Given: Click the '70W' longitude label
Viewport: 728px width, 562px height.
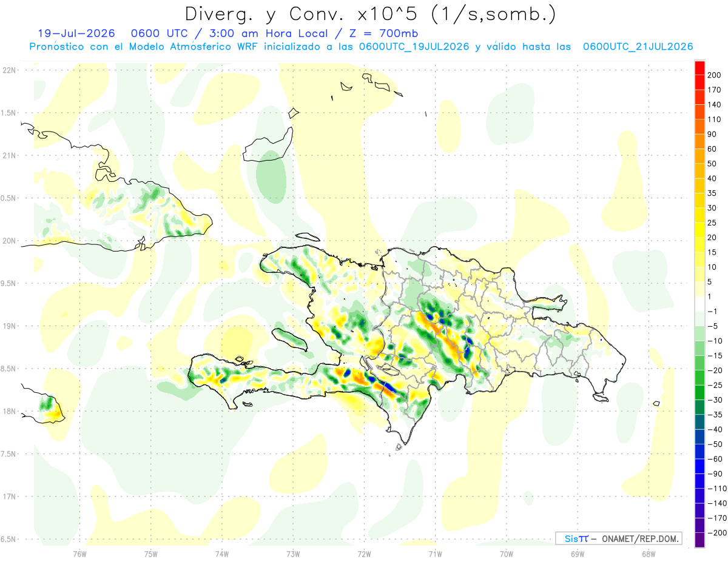Looking at the screenshot, I should tap(506, 554).
